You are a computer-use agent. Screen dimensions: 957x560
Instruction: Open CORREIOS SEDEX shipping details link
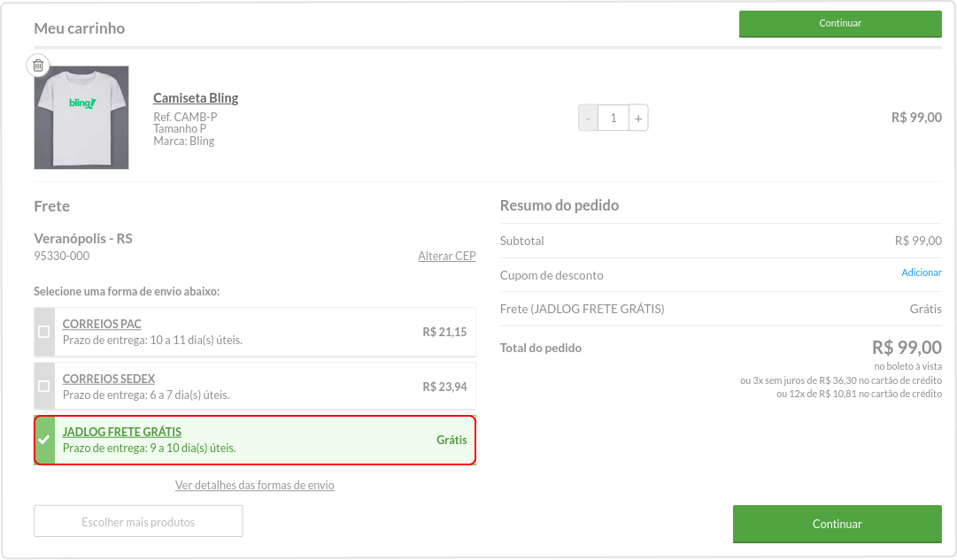tap(109, 379)
